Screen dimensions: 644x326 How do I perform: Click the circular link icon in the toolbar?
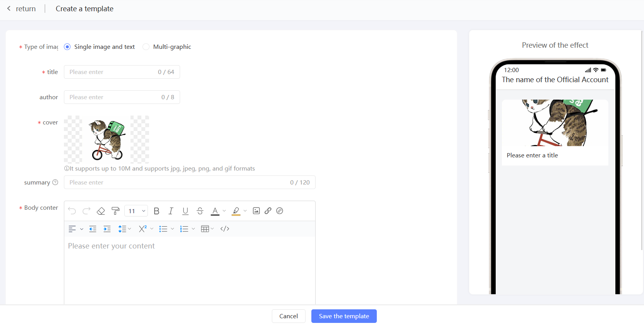tap(280, 211)
